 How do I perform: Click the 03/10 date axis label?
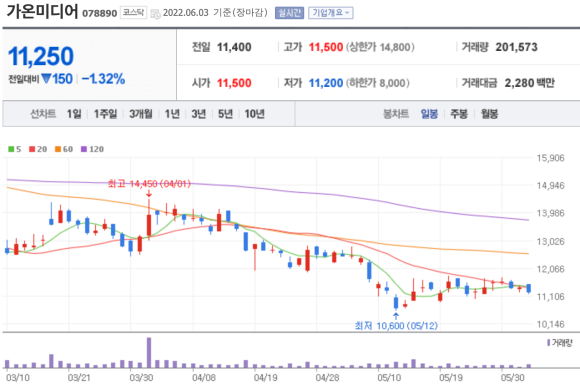[18, 378]
